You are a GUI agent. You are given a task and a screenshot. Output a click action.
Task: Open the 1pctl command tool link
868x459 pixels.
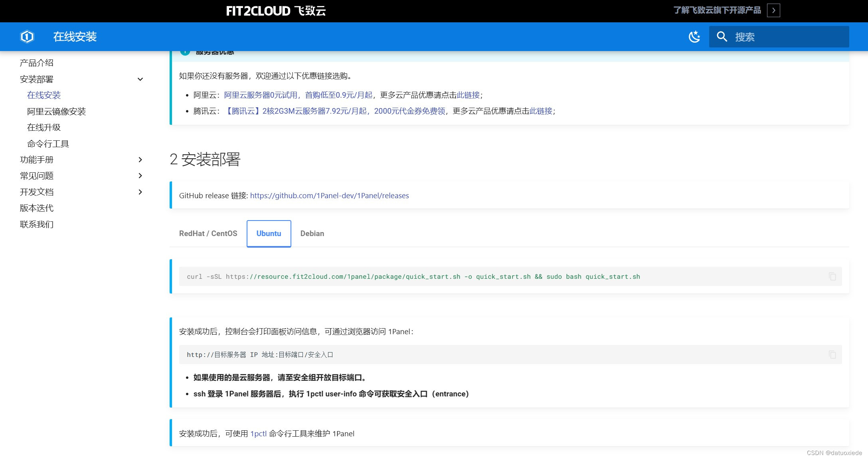(258, 434)
